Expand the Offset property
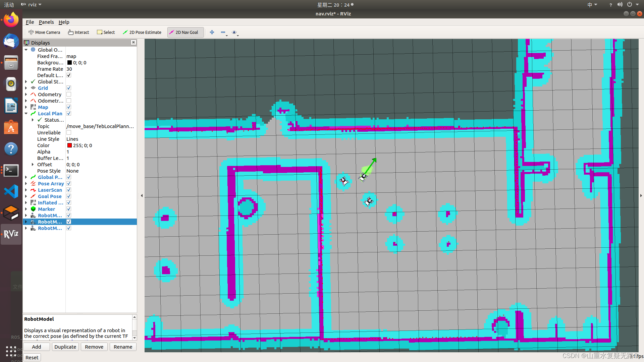644x362 pixels. click(x=33, y=164)
